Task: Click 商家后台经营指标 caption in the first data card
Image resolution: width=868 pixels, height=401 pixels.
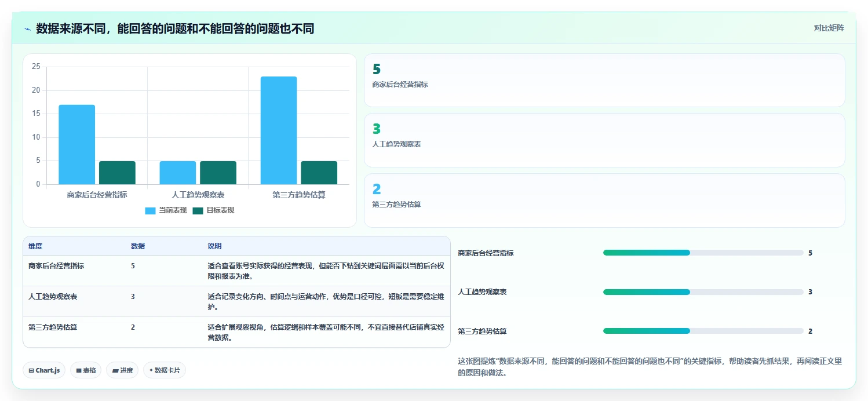Action: click(400, 85)
